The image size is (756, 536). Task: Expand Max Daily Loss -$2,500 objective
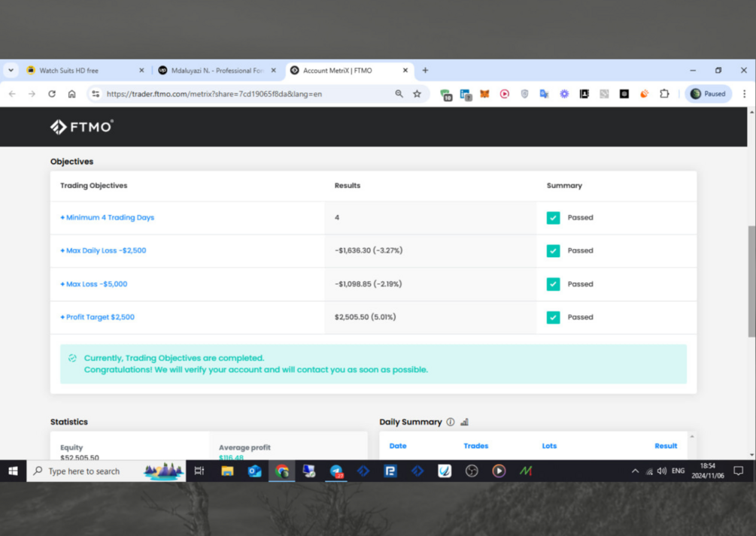103,250
